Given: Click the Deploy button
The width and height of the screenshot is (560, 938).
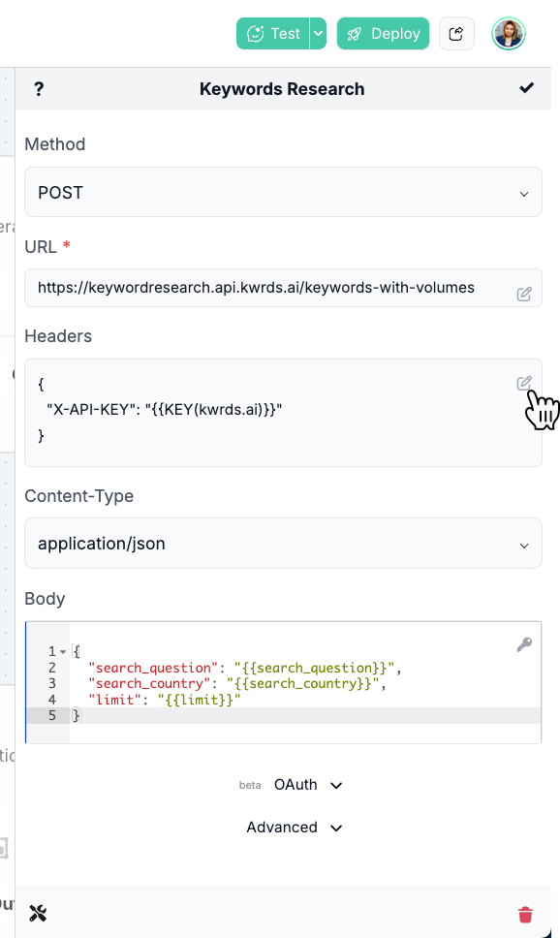Looking at the screenshot, I should pyautogui.click(x=383, y=34).
